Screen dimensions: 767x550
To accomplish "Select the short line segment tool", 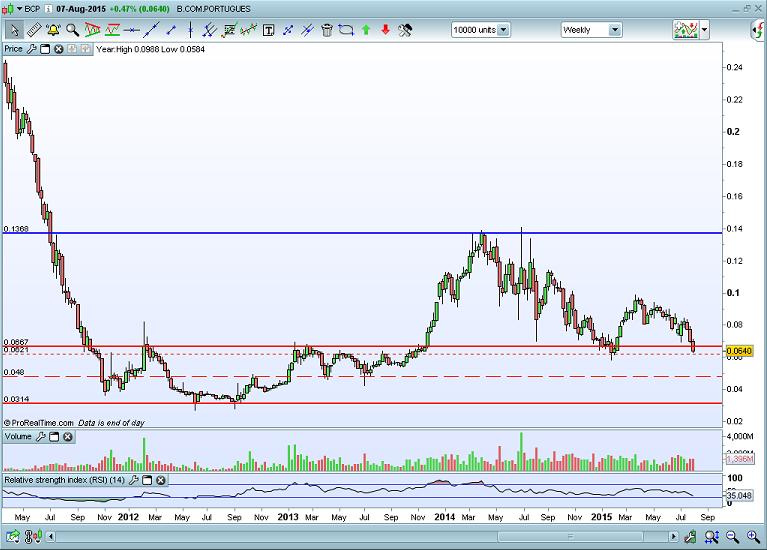I will tap(171, 30).
